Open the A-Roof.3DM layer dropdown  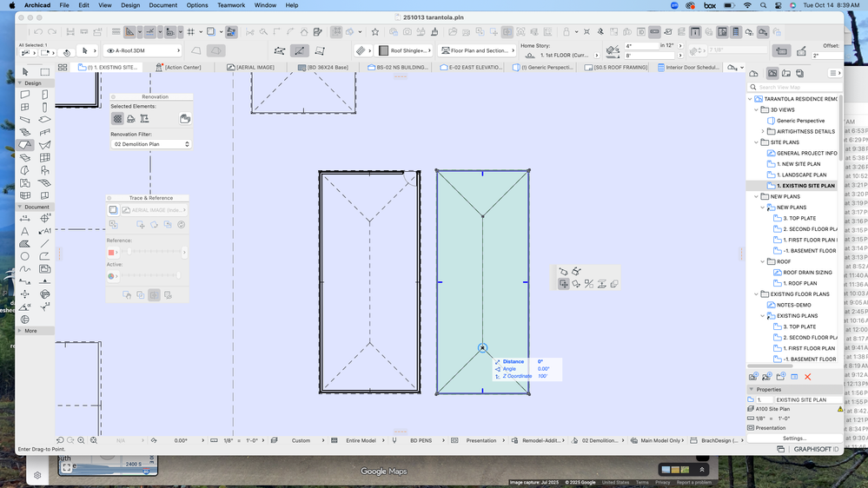click(x=142, y=50)
